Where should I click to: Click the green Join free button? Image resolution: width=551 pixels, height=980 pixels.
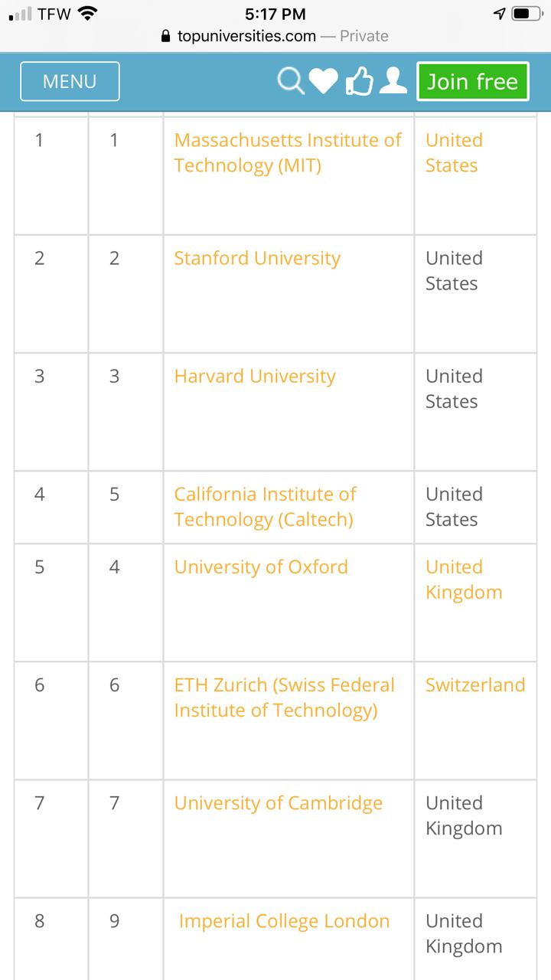(x=473, y=81)
